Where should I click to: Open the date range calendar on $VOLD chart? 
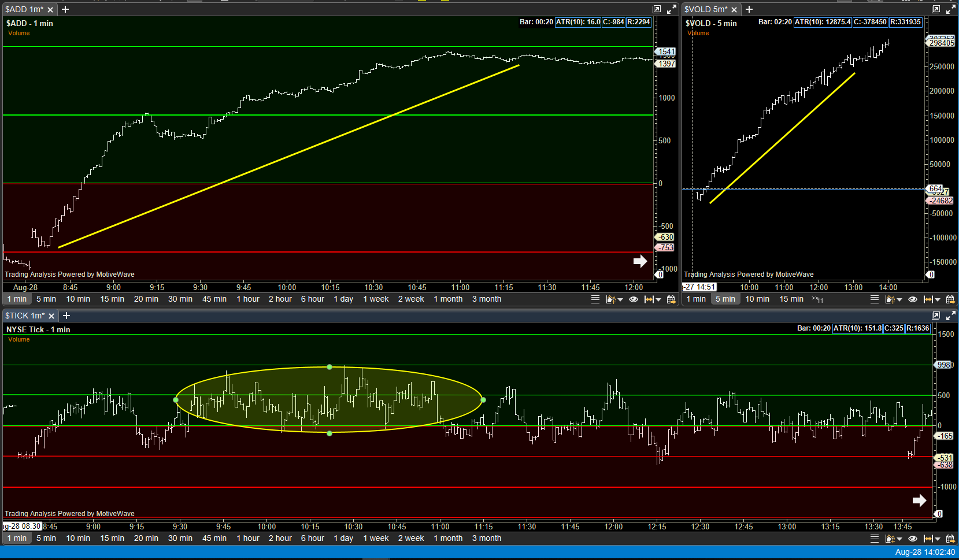click(x=950, y=299)
